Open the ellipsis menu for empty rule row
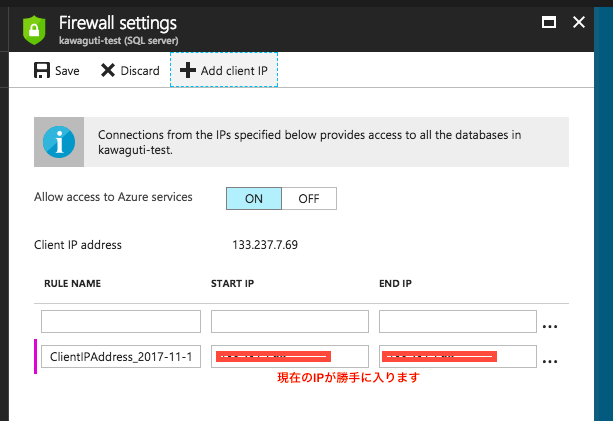Image resolution: width=613 pixels, height=421 pixels. (549, 326)
